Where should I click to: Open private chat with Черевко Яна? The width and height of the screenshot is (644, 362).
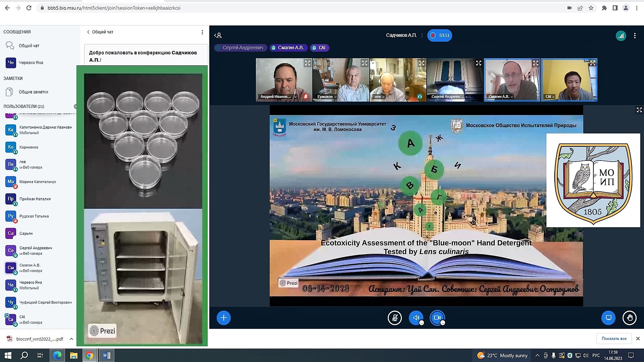click(31, 63)
